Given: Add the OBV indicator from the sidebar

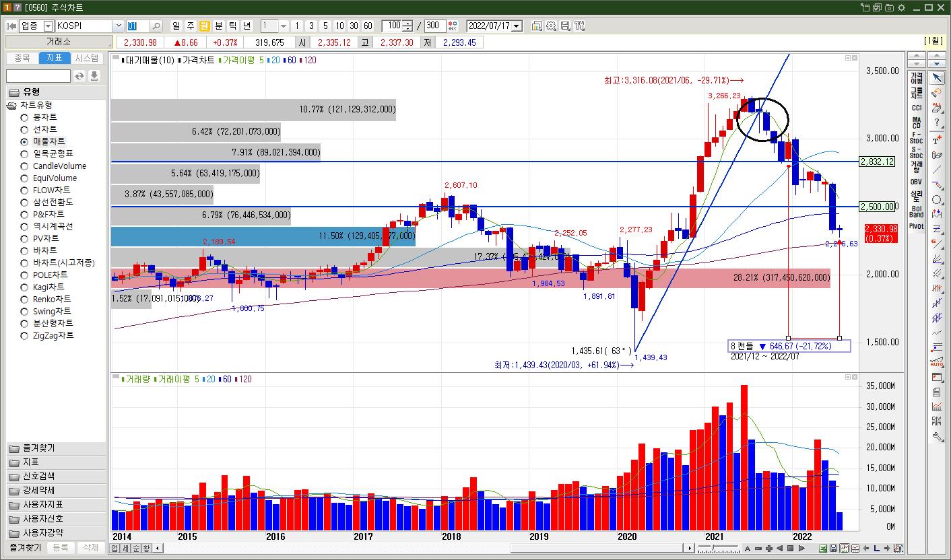Looking at the screenshot, I should (x=917, y=182).
